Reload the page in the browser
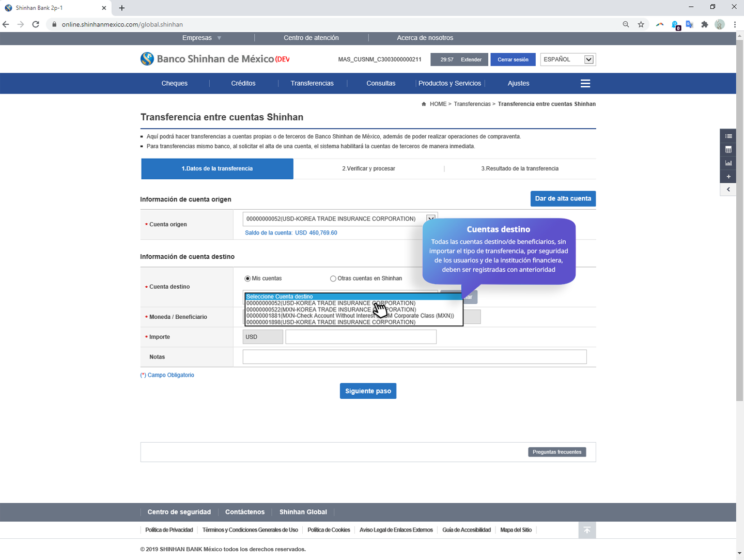744x560 pixels. [x=36, y=24]
